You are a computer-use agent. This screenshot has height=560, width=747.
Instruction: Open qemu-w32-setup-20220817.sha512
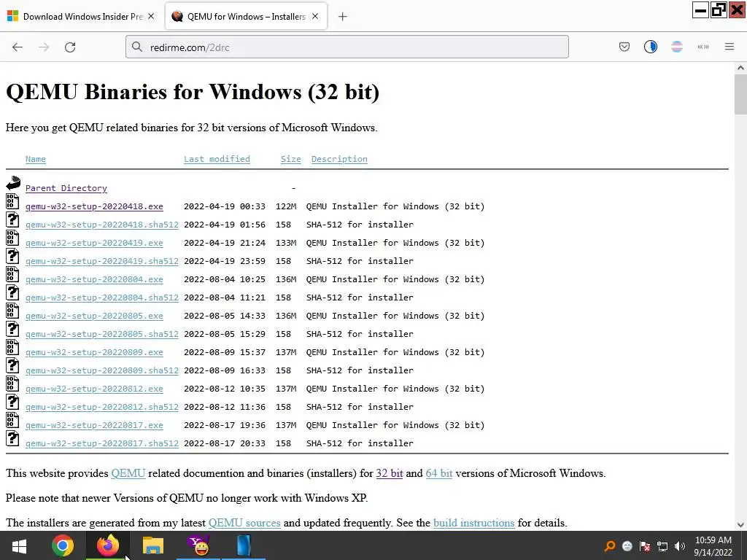point(102,444)
